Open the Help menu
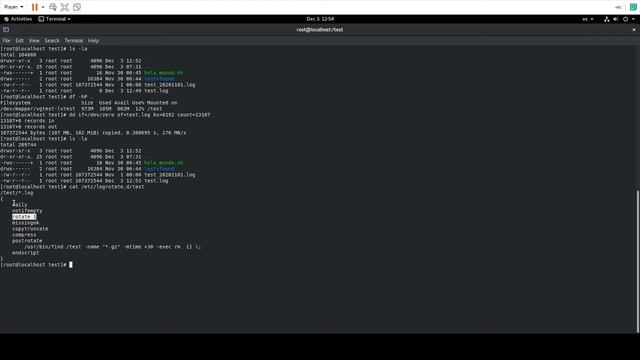Image resolution: width=640 pixels, height=360 pixels. click(x=93, y=40)
